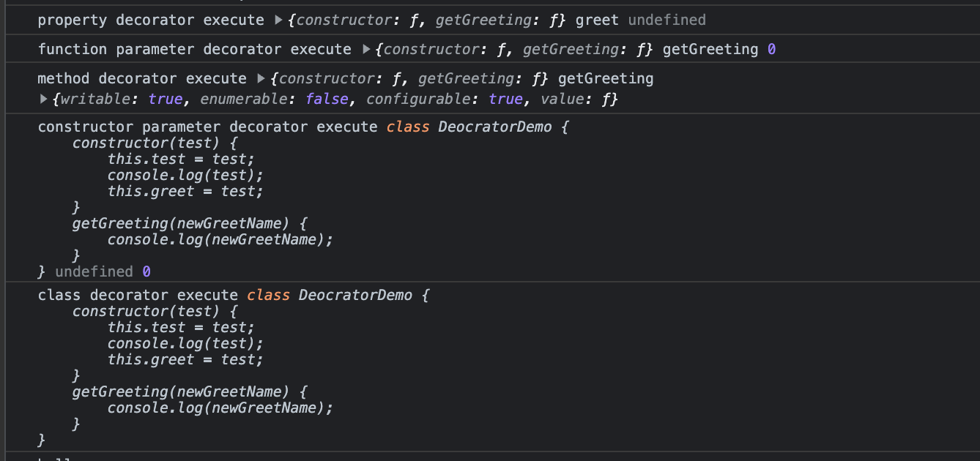This screenshot has width=980, height=461.
Task: Expand object in function parameter decorator log
Action: [x=367, y=50]
